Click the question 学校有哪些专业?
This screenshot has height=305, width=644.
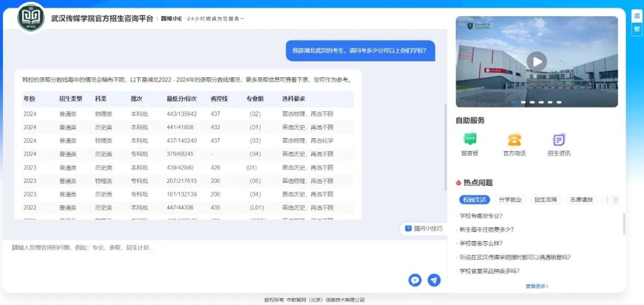(481, 216)
